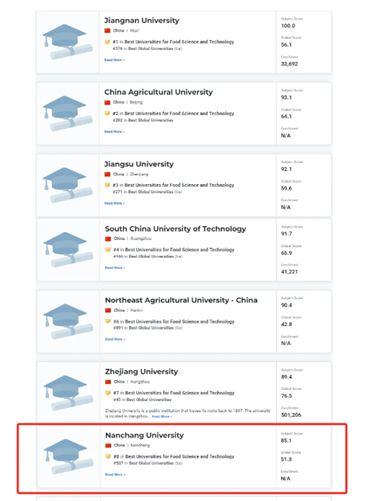
Task: Click Jiangsu University graduation cap icon
Action: 67,185
